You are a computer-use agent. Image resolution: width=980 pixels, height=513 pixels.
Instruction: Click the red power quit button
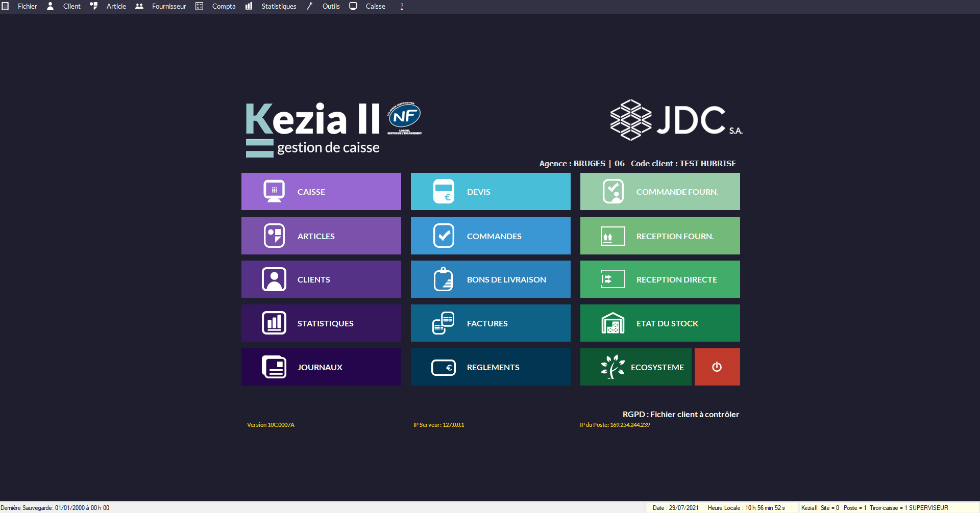coord(717,367)
